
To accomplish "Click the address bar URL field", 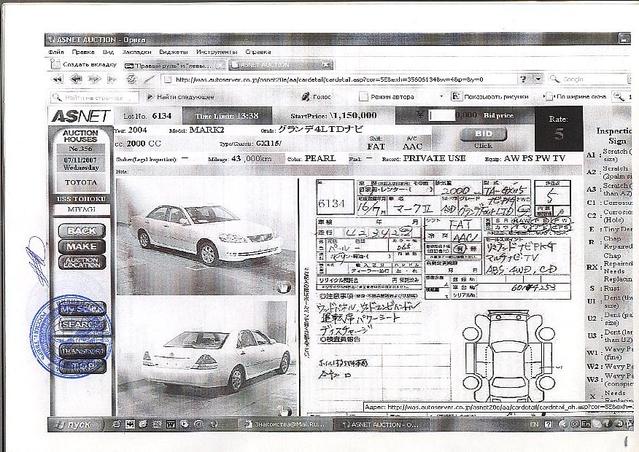I will [x=340, y=79].
